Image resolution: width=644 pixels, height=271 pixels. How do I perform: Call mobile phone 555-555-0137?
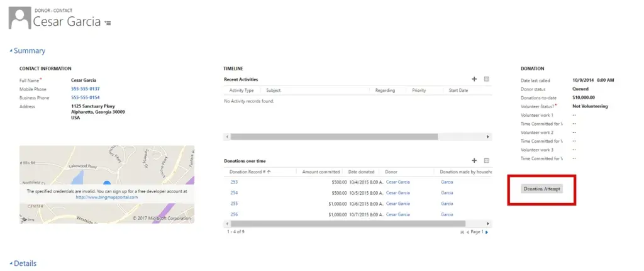(x=85, y=89)
